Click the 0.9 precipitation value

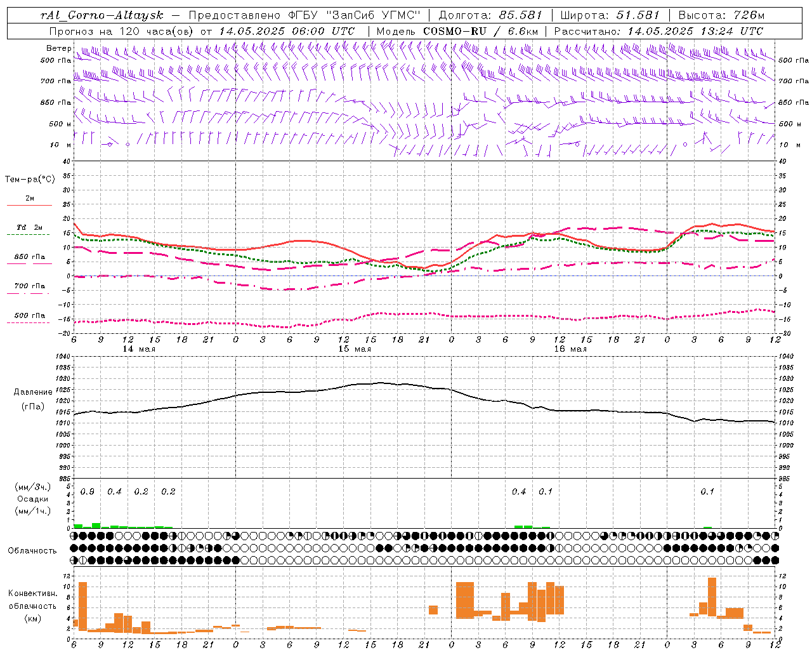pyautogui.click(x=88, y=492)
